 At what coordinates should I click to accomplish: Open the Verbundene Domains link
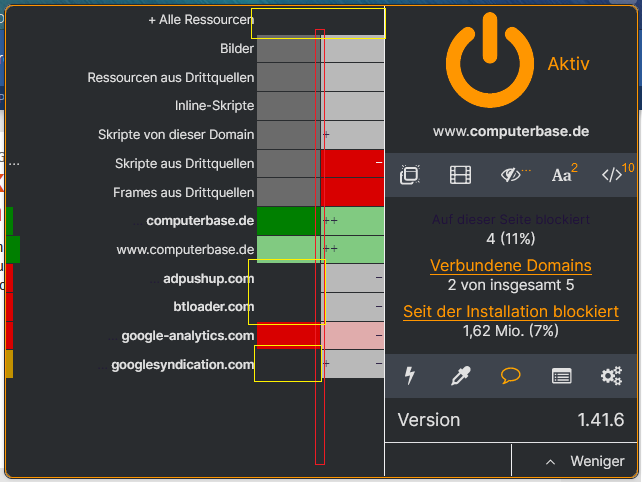tap(511, 266)
